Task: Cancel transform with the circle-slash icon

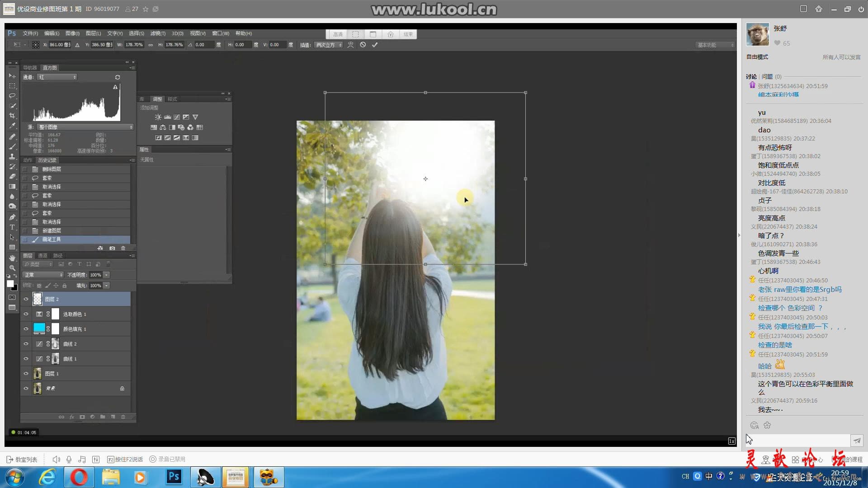Action: pyautogui.click(x=363, y=45)
